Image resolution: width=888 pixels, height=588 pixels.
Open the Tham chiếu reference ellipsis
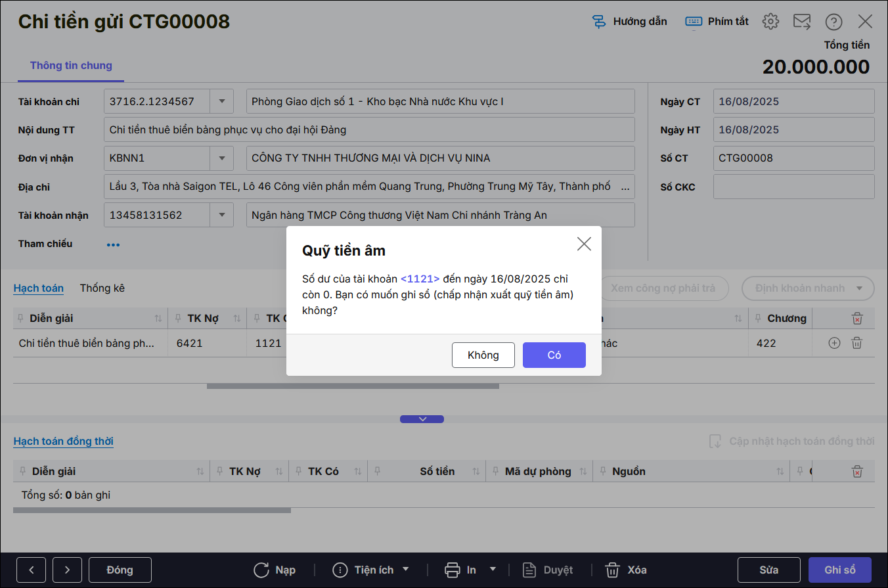pos(114,245)
